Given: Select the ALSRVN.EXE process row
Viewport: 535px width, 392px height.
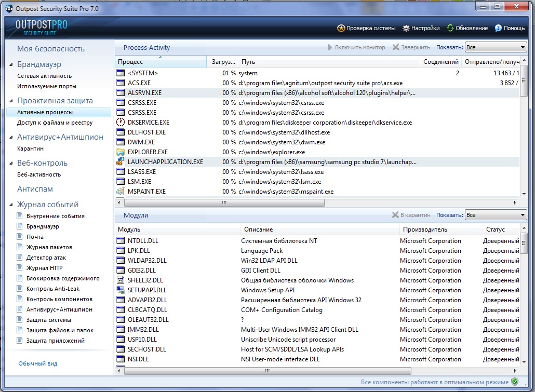Looking at the screenshot, I should coord(317,93).
